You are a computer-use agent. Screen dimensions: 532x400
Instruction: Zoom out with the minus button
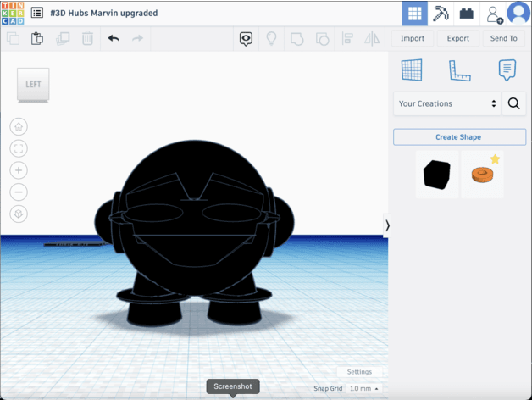[19, 192]
